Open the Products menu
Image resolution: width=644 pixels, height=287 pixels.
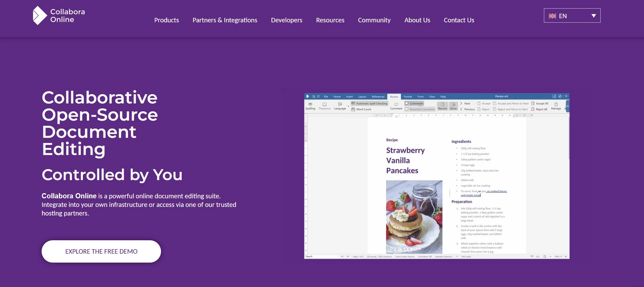pyautogui.click(x=167, y=20)
